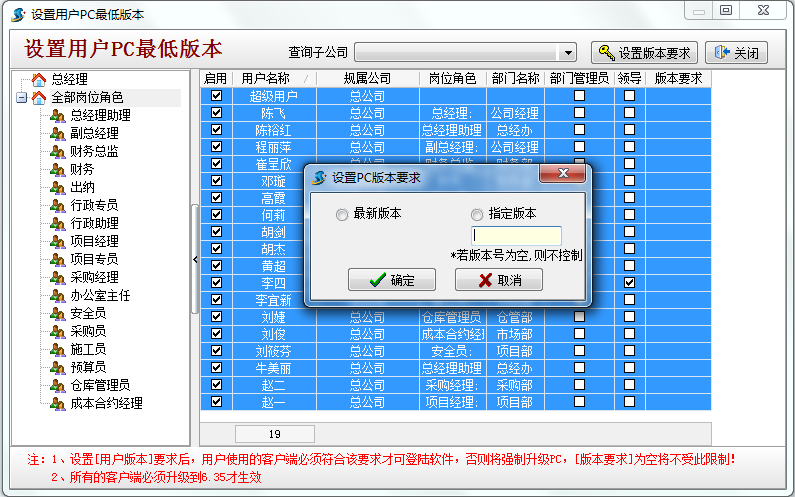The width and height of the screenshot is (795, 497).
Task: Select the 指定版本 radio option
Action: 476,214
